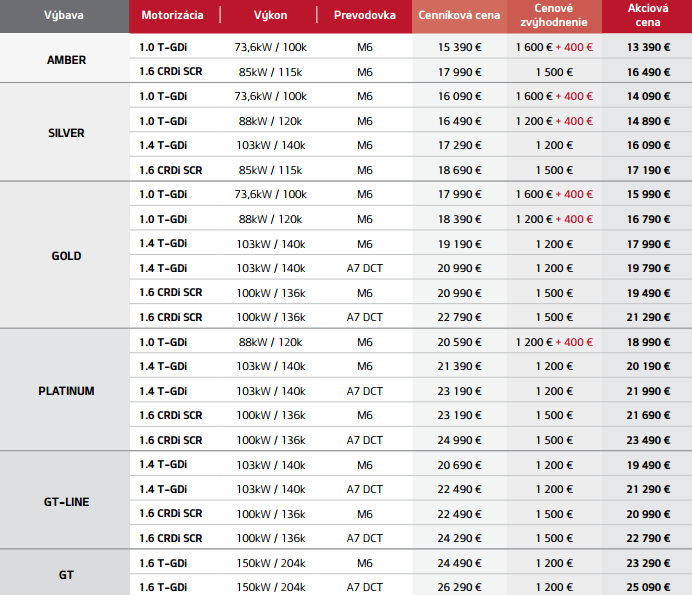Click the 13 390 € action price
692x595 pixels.
pos(647,47)
